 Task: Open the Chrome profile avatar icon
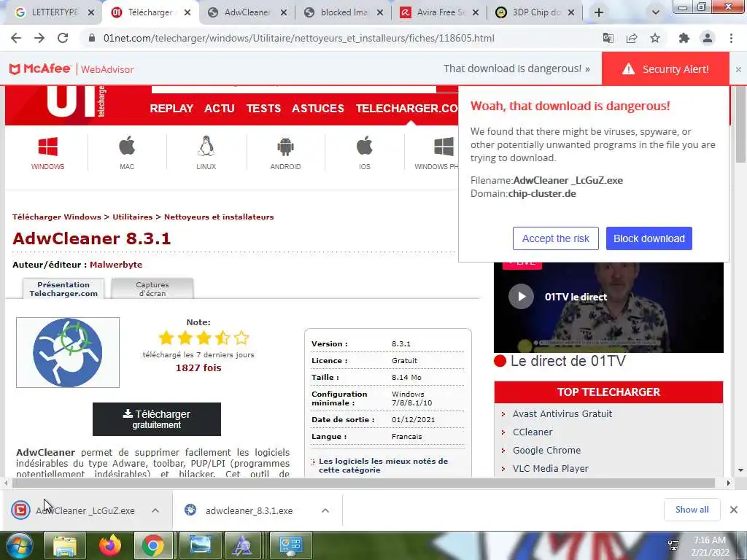click(x=708, y=38)
